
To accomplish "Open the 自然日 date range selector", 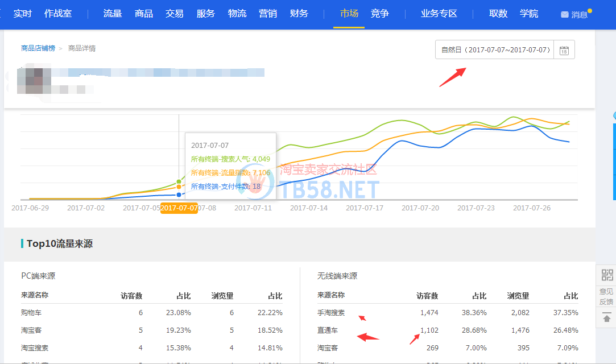I will point(495,50).
